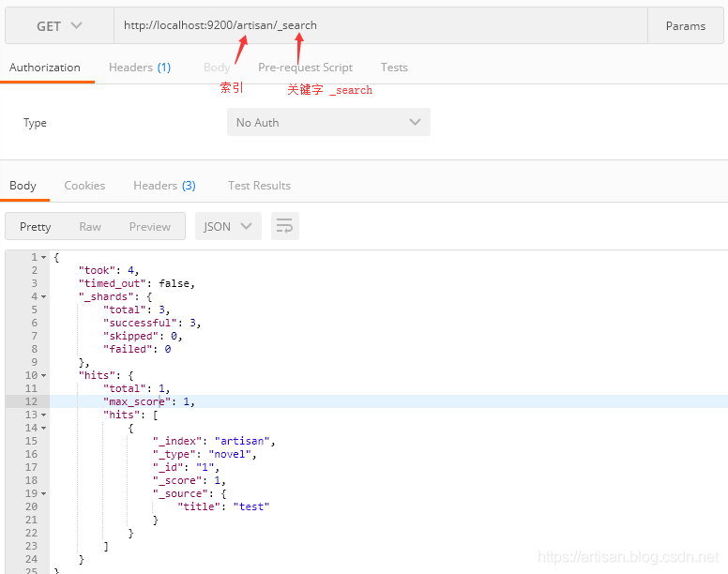Open the No Auth type dropdown
Viewport: 728px width, 574px height.
(328, 123)
